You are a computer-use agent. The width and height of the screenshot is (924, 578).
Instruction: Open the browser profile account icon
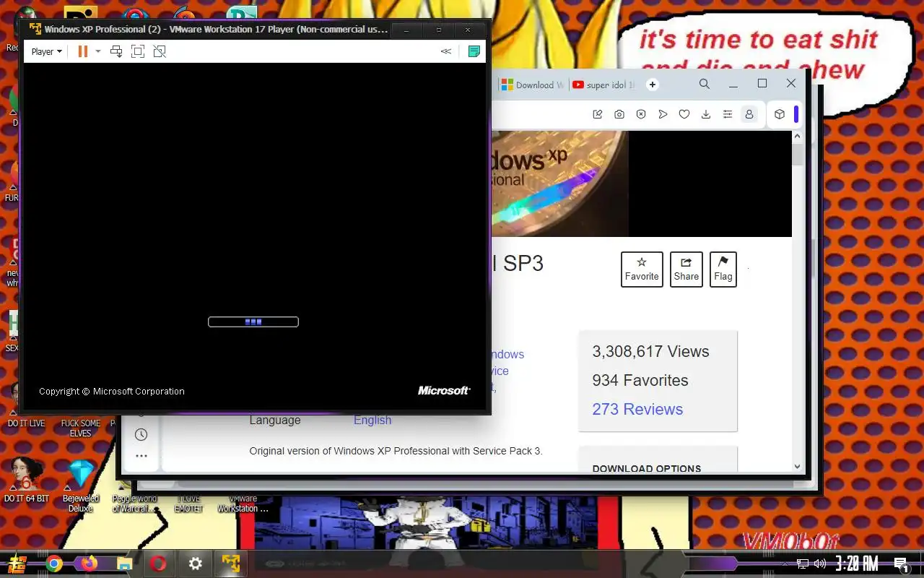749,114
